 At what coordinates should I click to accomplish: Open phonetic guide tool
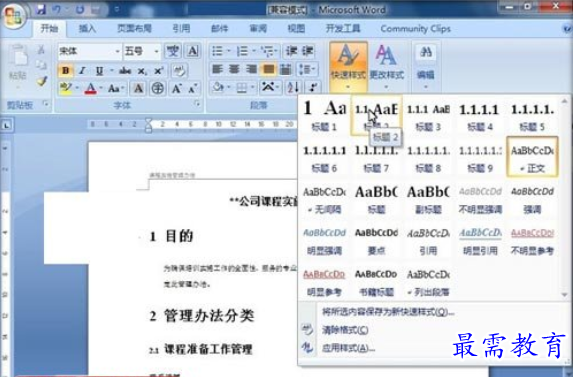tap(173, 51)
